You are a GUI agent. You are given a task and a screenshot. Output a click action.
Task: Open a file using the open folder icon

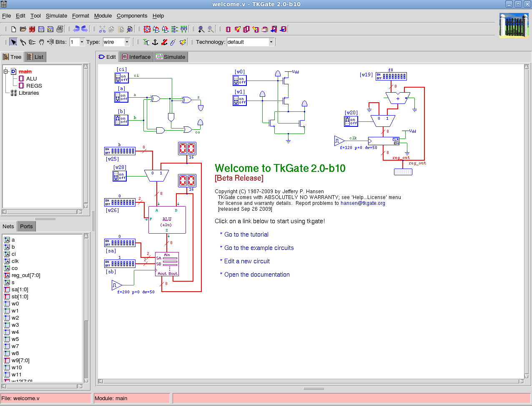tap(23, 29)
